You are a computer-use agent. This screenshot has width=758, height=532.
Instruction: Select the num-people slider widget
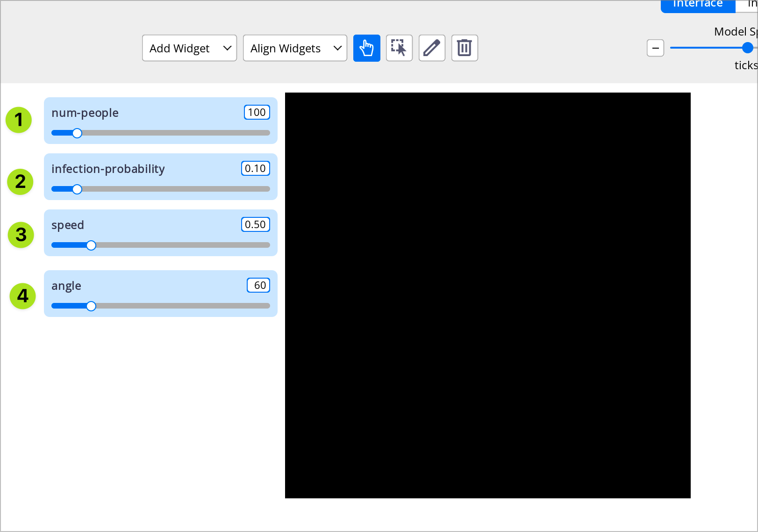click(160, 121)
